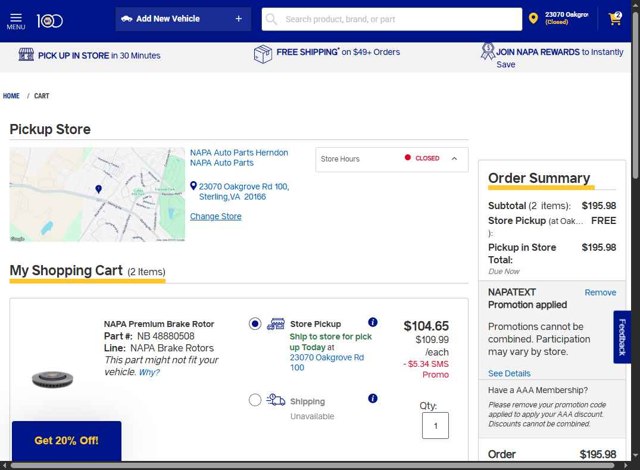This screenshot has height=470, width=640.
Task: Click NAPA Premium Brake Rotor title
Action: 159,324
